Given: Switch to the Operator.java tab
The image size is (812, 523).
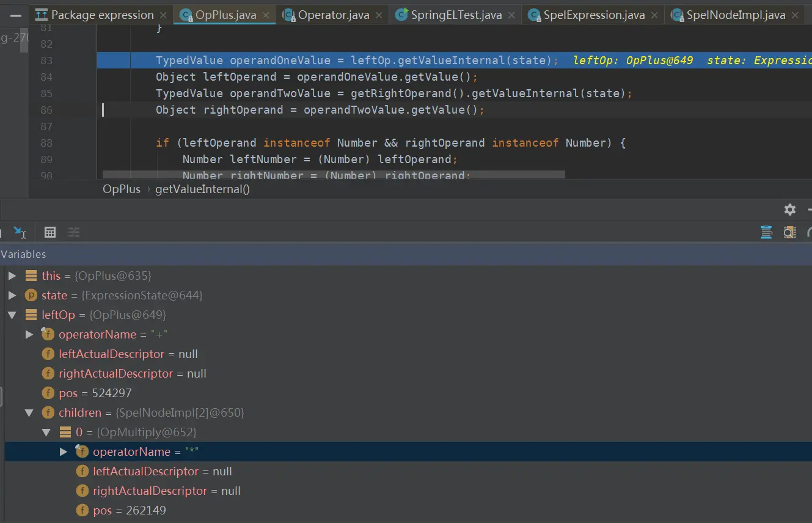Looking at the screenshot, I should [334, 15].
